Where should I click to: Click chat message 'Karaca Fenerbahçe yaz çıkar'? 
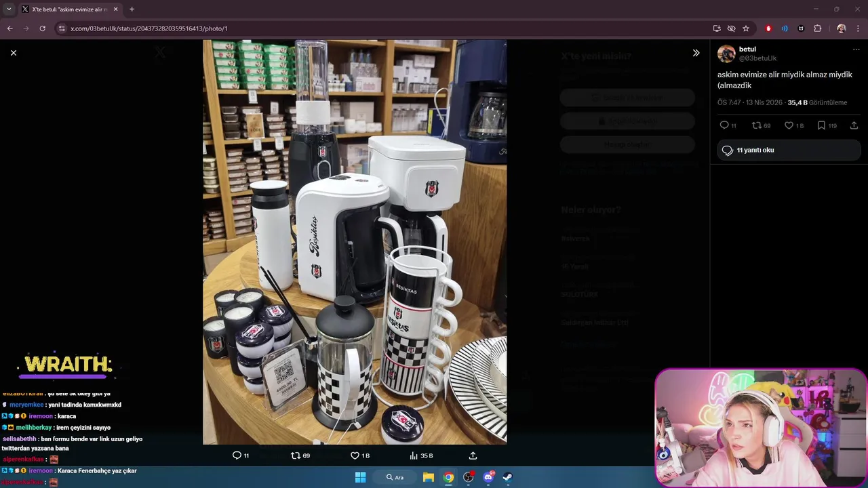[x=97, y=471]
